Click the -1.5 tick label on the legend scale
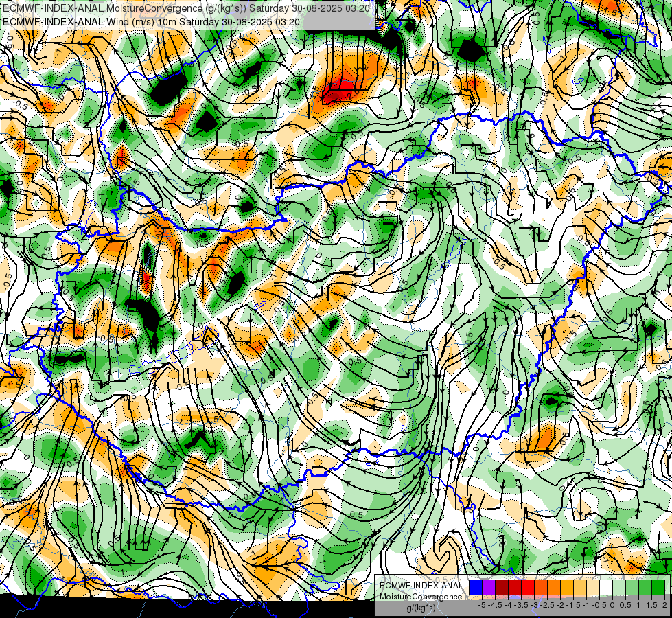Image resolution: width=672 pixels, height=618 pixels. click(x=573, y=605)
